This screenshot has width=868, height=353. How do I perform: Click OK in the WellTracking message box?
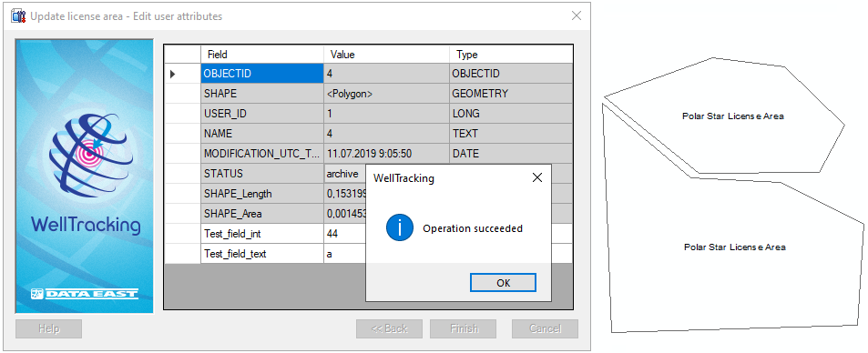[x=503, y=283]
